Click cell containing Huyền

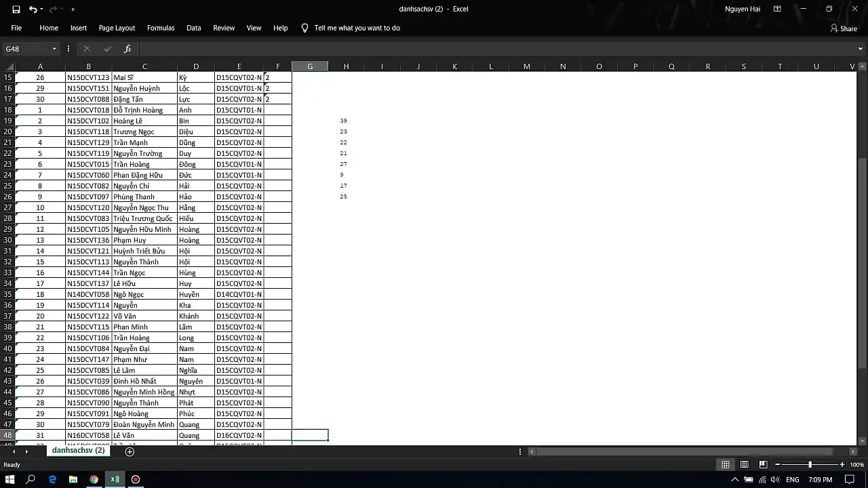tap(196, 294)
